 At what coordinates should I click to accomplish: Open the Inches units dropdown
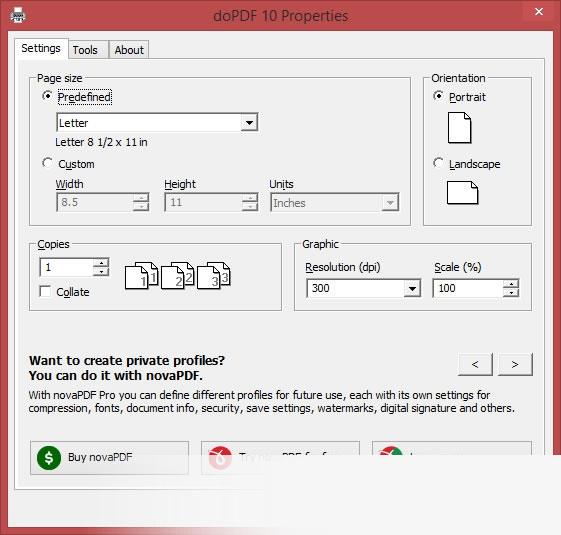(335, 203)
